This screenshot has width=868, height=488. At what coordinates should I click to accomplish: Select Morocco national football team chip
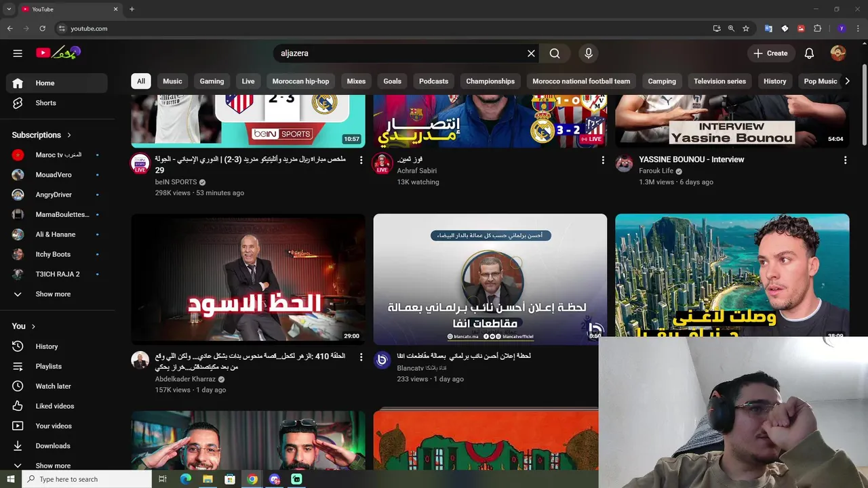(x=581, y=81)
